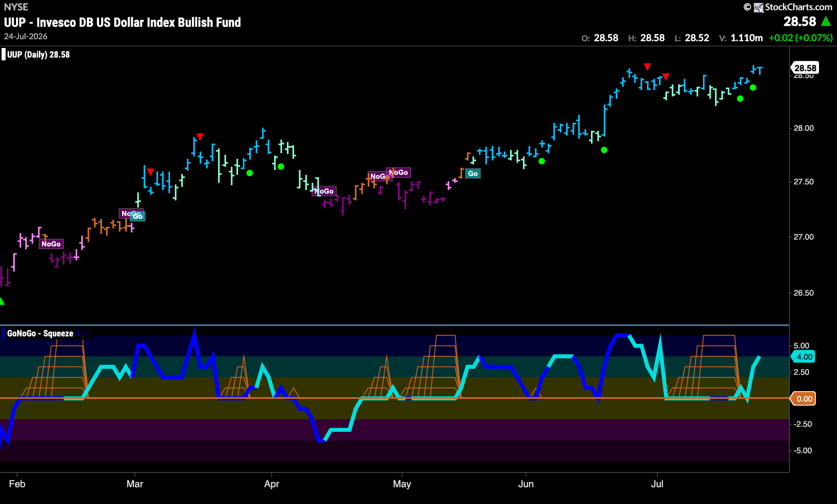Click the May label on time axis
This screenshot has width=837, height=504.
[x=402, y=484]
